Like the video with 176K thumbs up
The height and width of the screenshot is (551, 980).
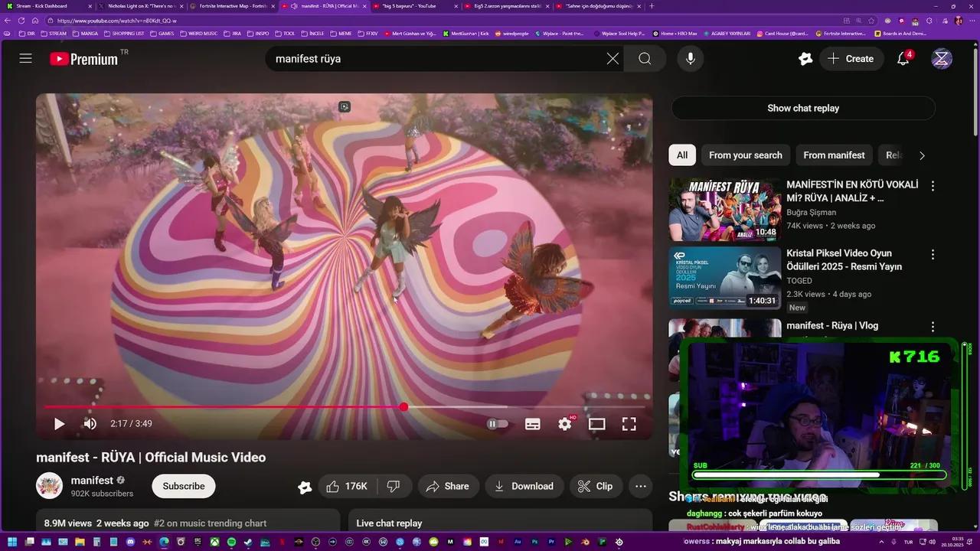pyautogui.click(x=347, y=486)
